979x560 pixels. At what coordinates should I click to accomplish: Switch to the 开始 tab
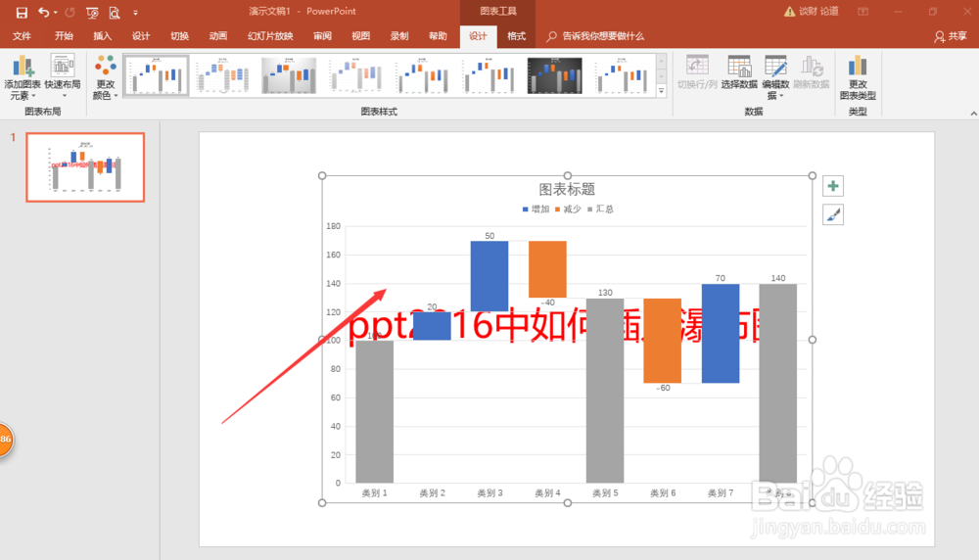64,36
